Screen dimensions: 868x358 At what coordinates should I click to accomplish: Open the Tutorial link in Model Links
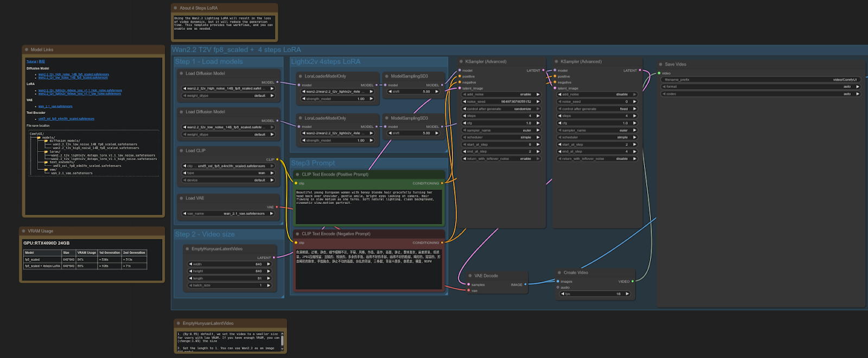(31, 62)
